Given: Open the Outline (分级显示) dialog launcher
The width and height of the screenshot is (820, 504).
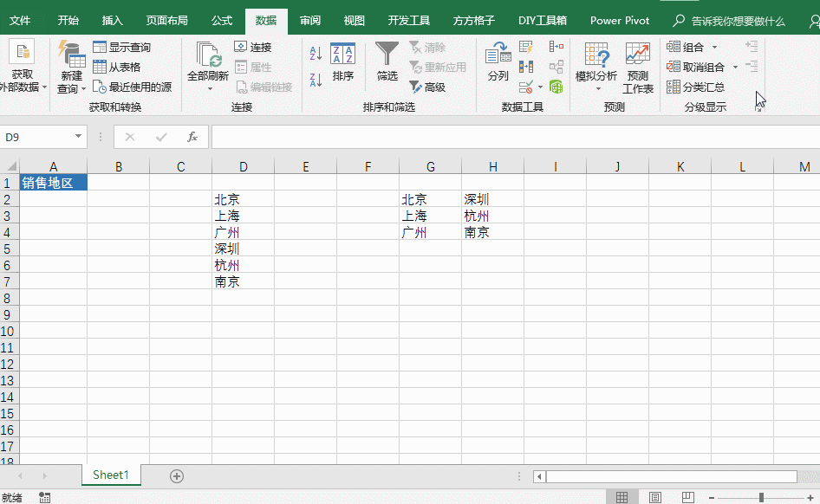Looking at the screenshot, I should (758, 108).
